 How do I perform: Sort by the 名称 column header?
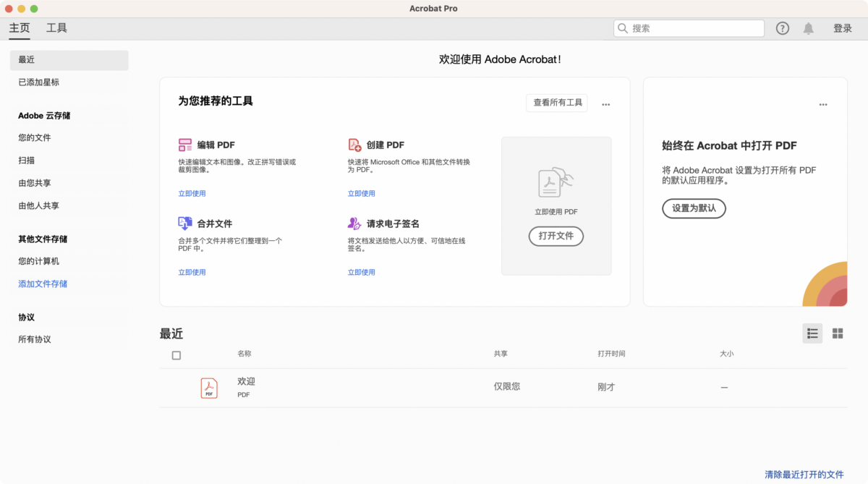coord(244,354)
